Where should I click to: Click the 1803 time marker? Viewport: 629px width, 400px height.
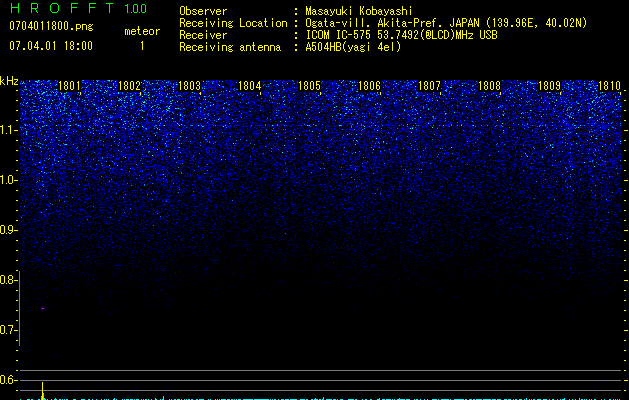(x=189, y=86)
